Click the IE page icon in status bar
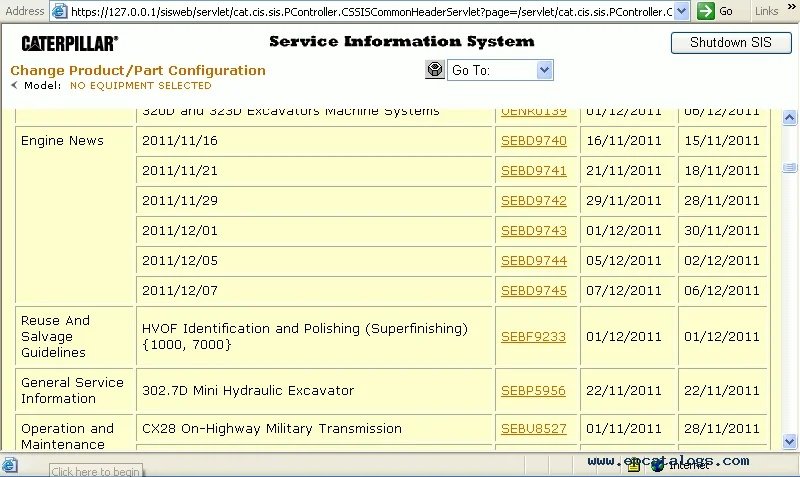The image size is (800, 477). [x=10, y=466]
